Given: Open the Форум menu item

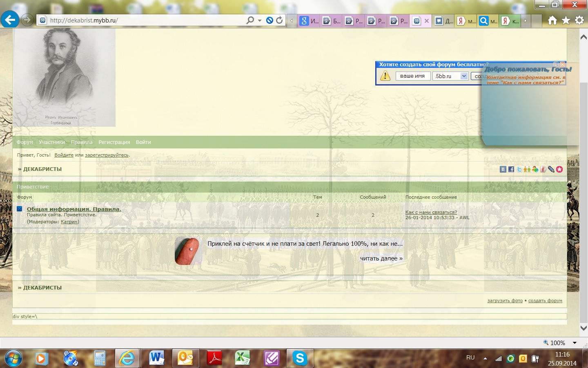Looking at the screenshot, I should coord(25,142).
